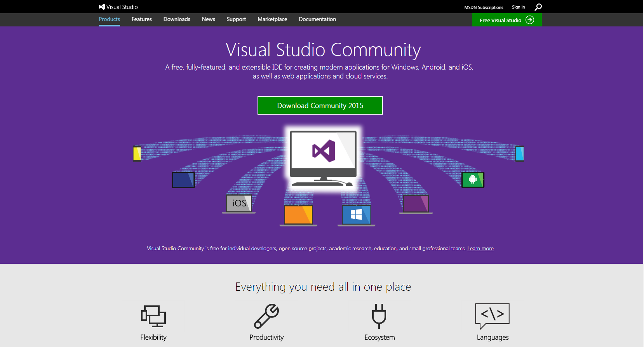Open the search magnifier icon

[x=538, y=7]
